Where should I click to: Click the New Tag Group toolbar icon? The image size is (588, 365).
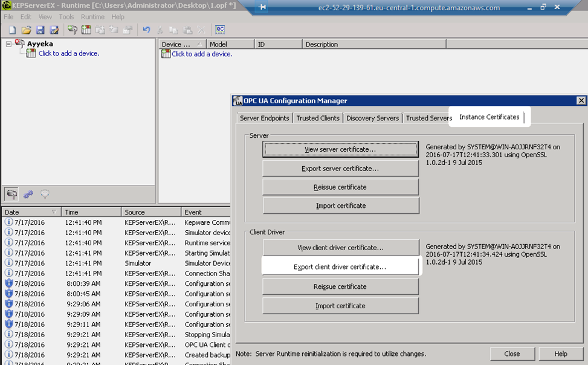(100, 30)
